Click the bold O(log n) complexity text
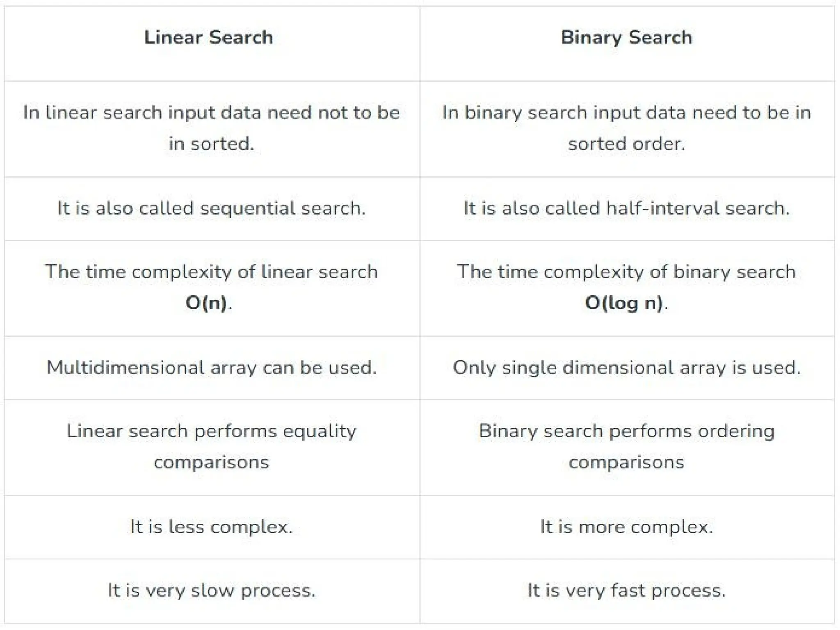The height and width of the screenshot is (630, 840). click(x=624, y=303)
